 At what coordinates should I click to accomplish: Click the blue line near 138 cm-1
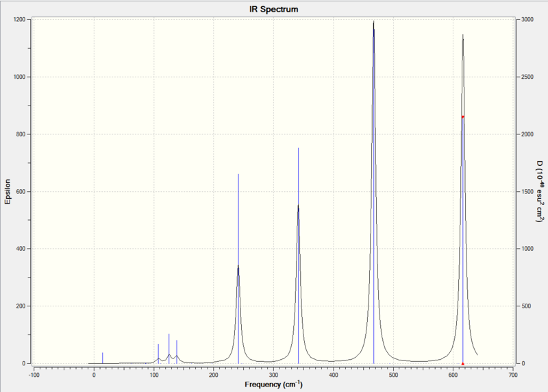[177, 352]
